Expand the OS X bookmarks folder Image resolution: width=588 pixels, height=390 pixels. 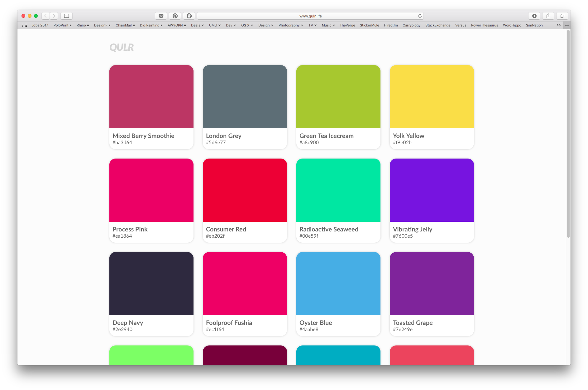pos(247,25)
